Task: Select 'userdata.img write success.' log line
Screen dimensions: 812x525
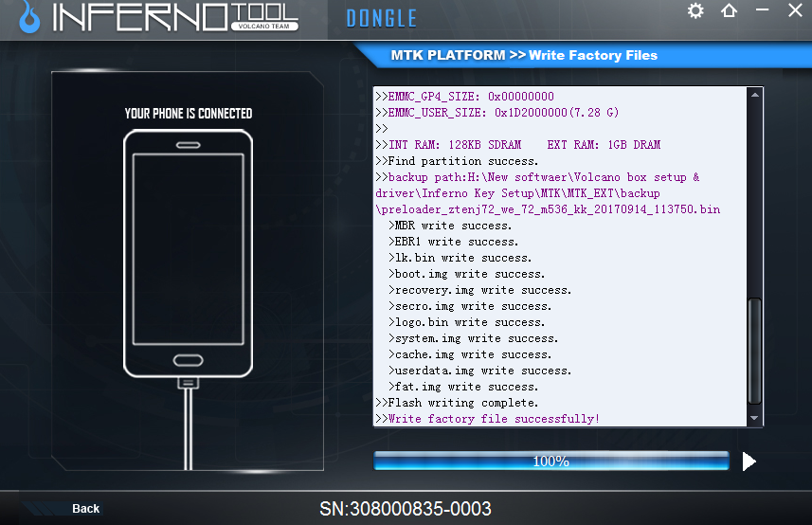Action: coord(480,371)
